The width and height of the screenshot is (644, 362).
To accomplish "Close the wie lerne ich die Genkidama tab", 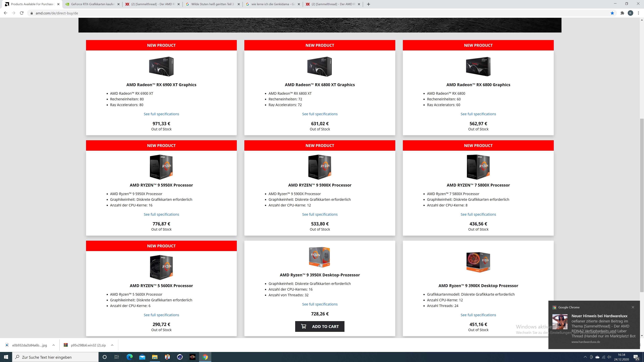I will point(299,4).
